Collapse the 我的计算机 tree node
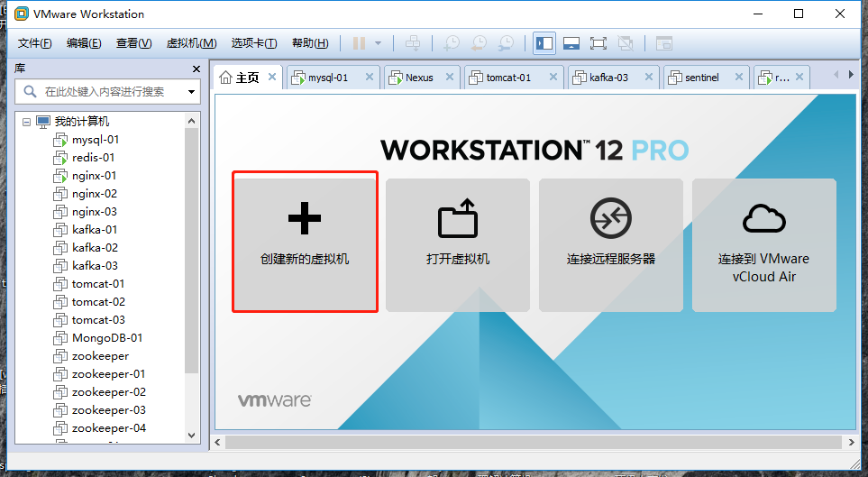Image resolution: width=868 pixels, height=477 pixels. click(x=26, y=122)
